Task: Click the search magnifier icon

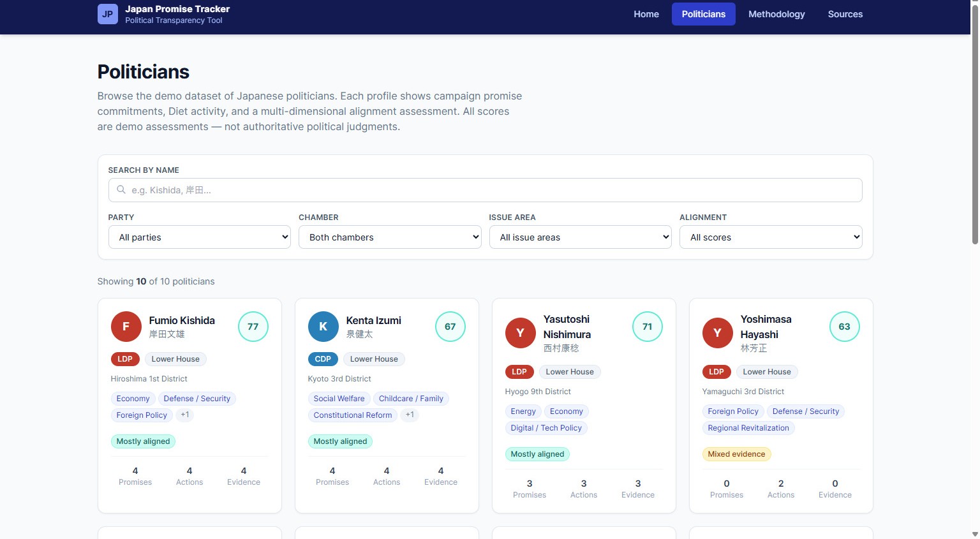Action: (121, 189)
